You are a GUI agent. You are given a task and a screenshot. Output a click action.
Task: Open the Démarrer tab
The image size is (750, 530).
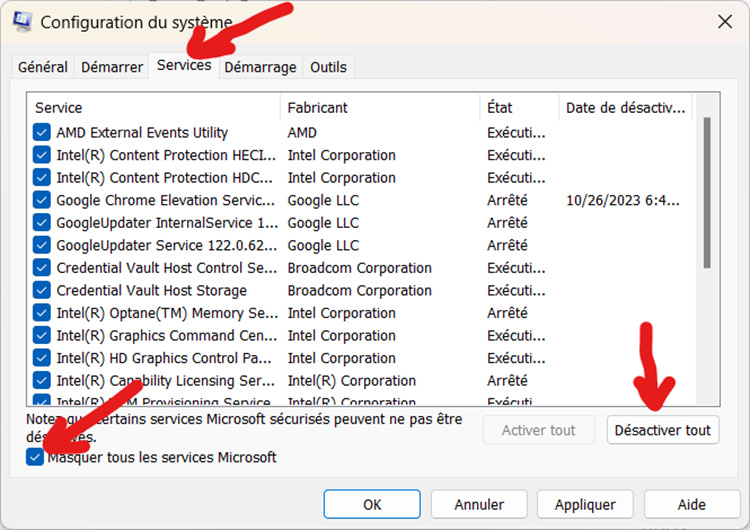(x=111, y=67)
